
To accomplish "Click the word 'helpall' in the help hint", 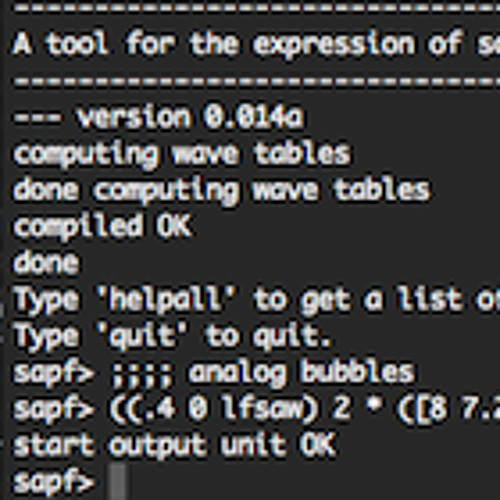I will 166,299.
